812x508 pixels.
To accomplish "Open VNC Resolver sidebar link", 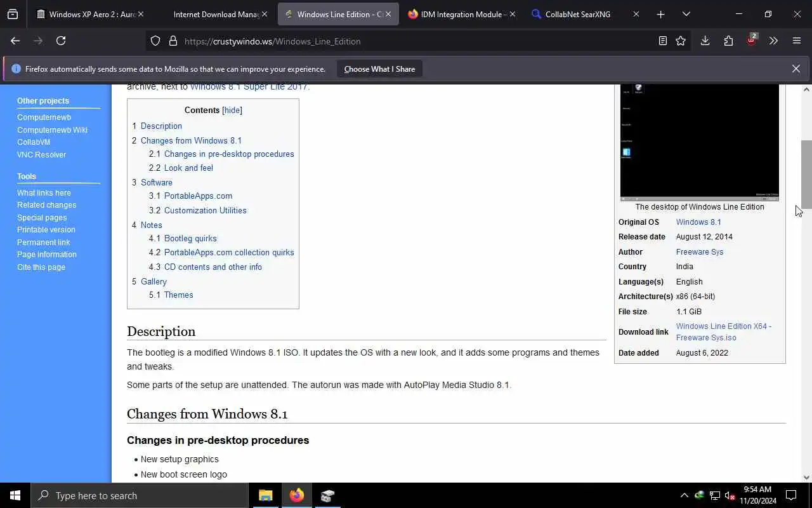I will (41, 154).
